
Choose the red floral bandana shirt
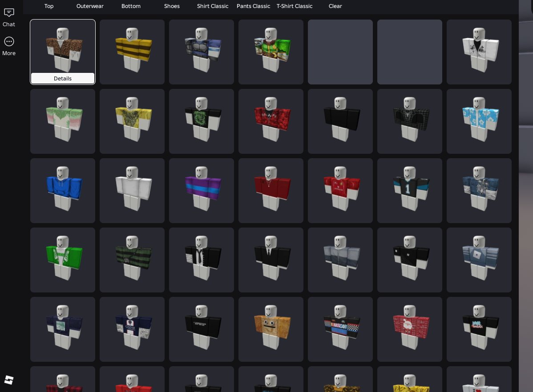[x=271, y=121]
